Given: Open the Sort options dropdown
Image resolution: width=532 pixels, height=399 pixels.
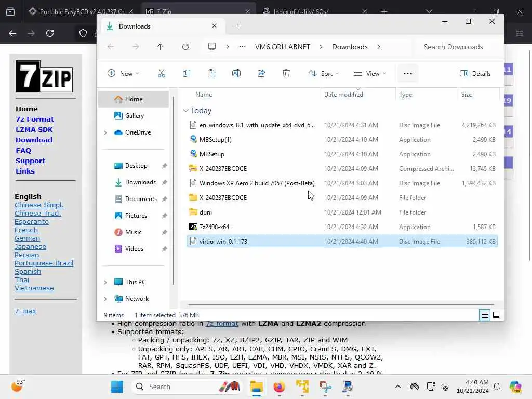Looking at the screenshot, I should click(323, 73).
